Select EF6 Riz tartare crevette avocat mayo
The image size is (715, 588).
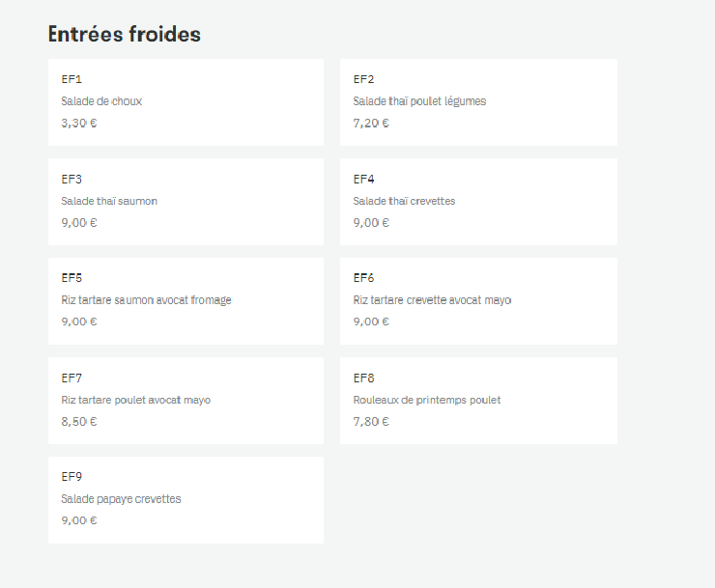coord(478,301)
